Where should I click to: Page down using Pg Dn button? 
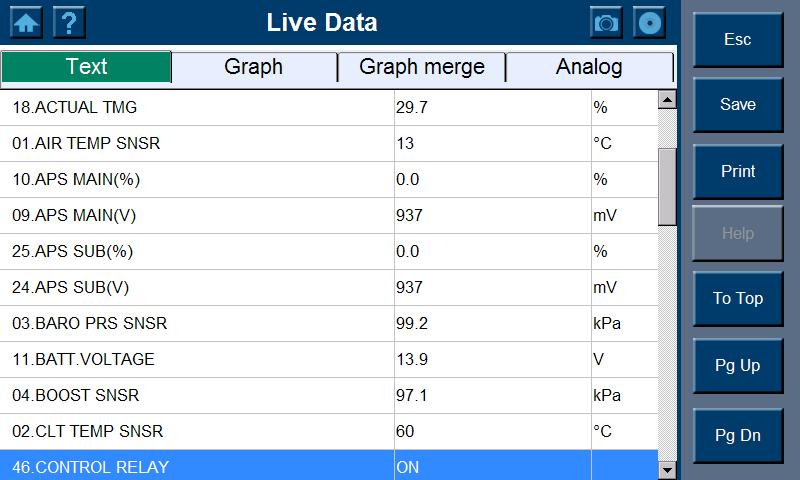click(738, 435)
